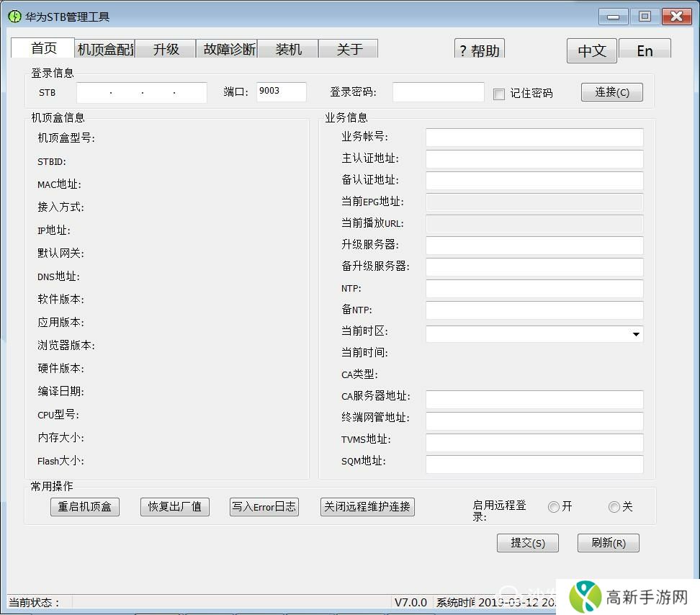
Task: Select the 开 remote login radio button
Action: coord(553,507)
